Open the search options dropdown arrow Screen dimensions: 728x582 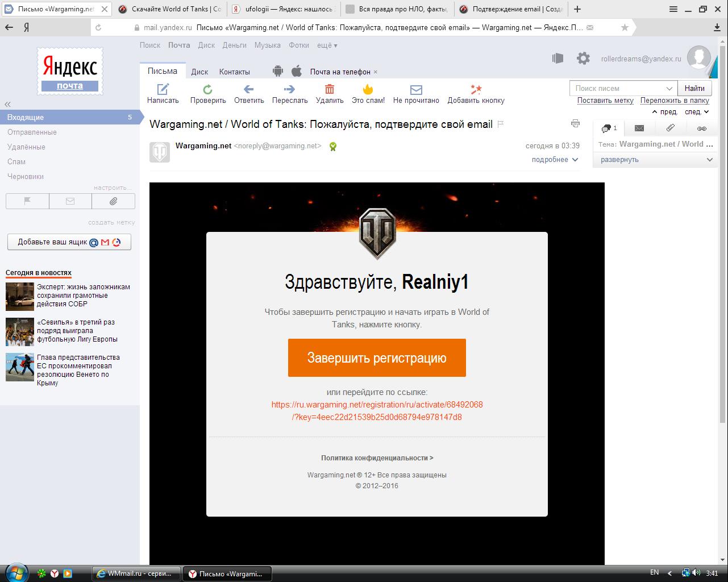pyautogui.click(x=669, y=88)
